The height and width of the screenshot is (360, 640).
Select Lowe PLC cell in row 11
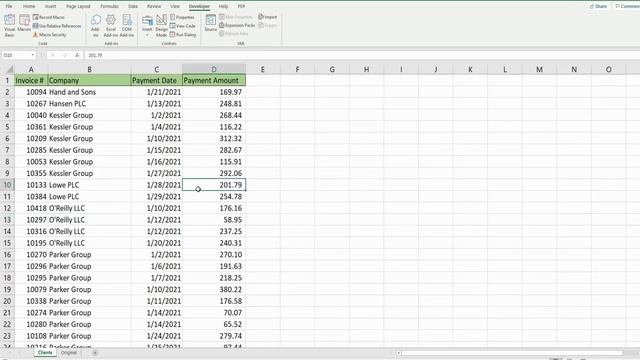click(x=89, y=197)
